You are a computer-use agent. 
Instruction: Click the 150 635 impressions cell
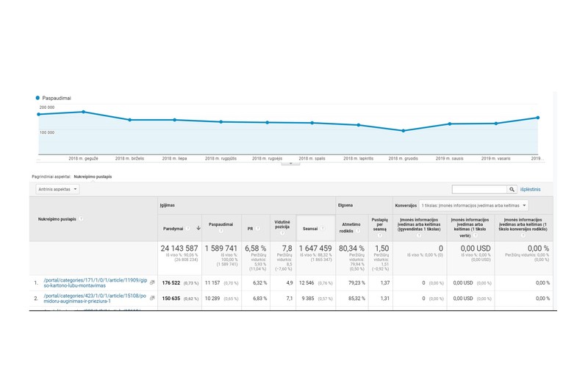pyautogui.click(x=171, y=299)
